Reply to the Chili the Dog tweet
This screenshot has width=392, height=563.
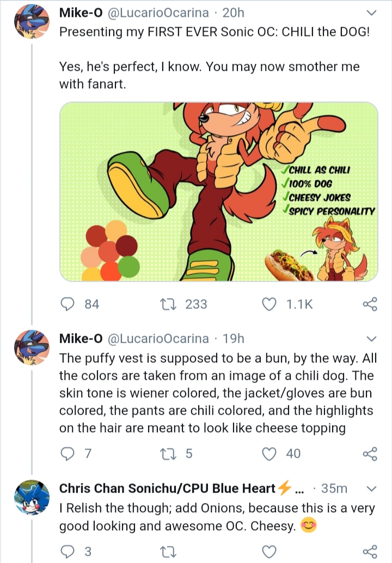(x=67, y=304)
